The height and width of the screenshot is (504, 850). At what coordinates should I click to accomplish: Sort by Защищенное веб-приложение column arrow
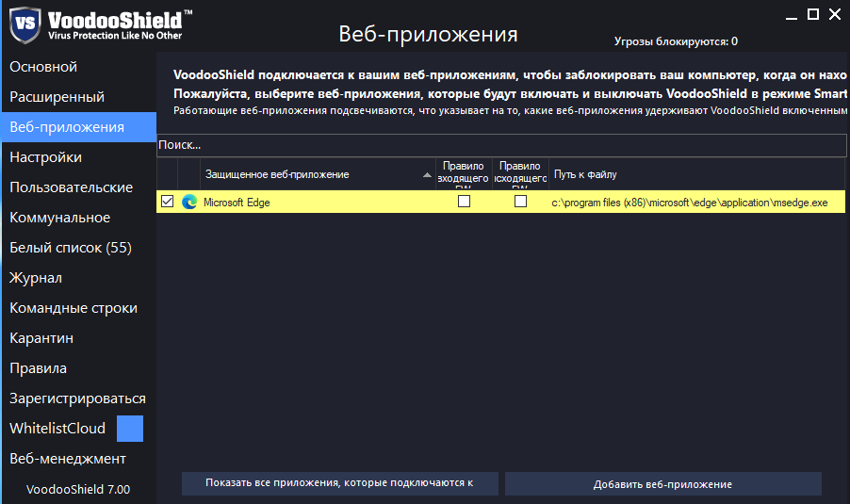click(x=427, y=175)
